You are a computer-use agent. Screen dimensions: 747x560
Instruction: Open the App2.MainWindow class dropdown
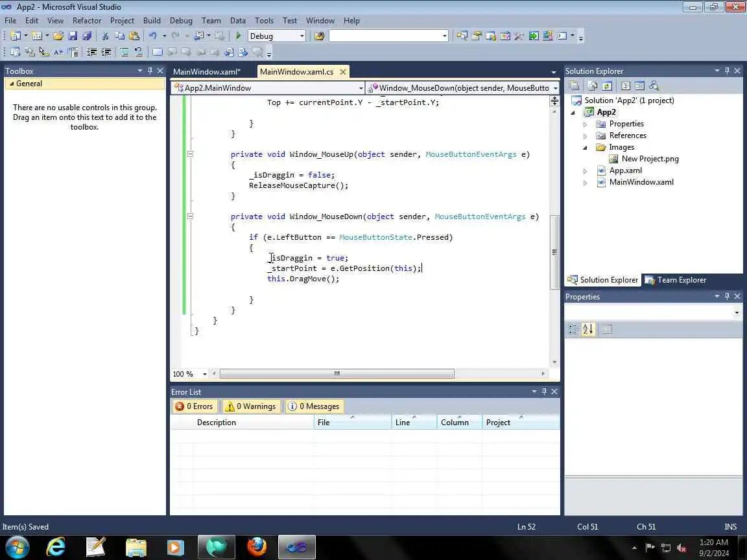(361, 88)
